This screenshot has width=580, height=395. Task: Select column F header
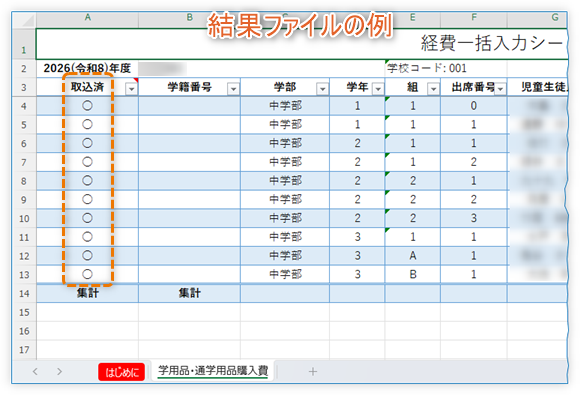click(x=474, y=17)
